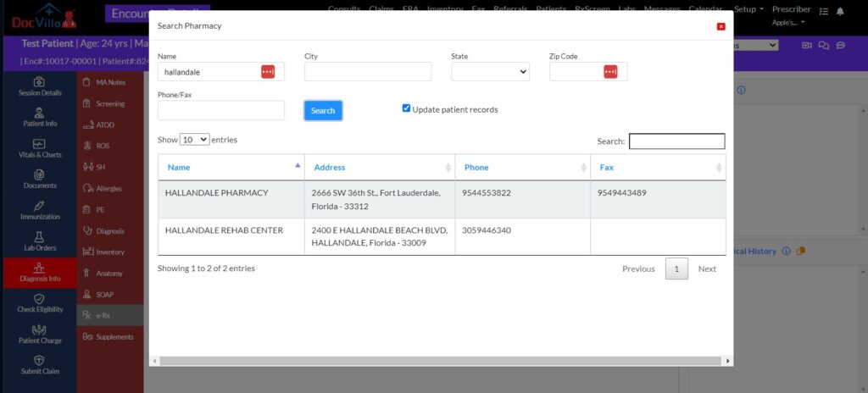Click the phone number 3059446340
The height and width of the screenshot is (393, 868).
click(x=487, y=230)
